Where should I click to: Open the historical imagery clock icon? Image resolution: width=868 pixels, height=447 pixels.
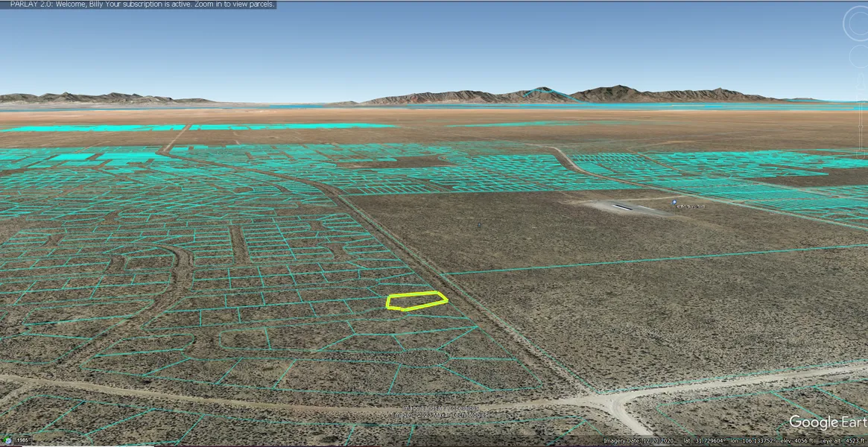coord(6,440)
